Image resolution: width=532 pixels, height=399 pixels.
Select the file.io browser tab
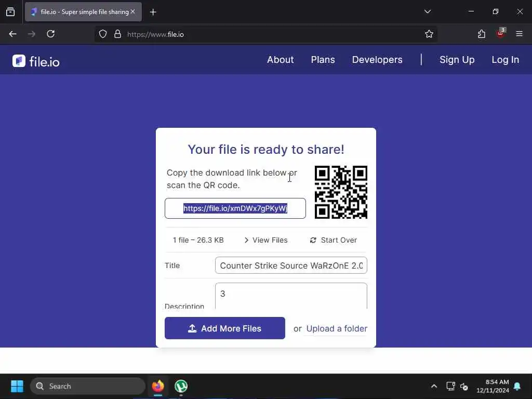tap(83, 12)
